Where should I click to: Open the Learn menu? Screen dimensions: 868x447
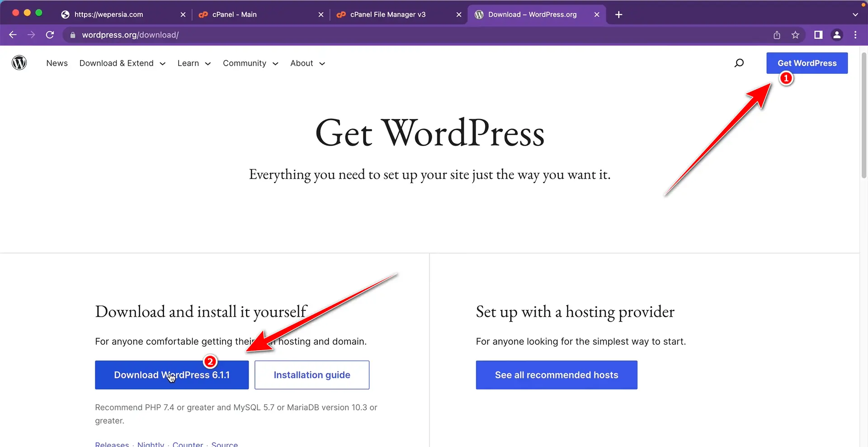pos(188,63)
